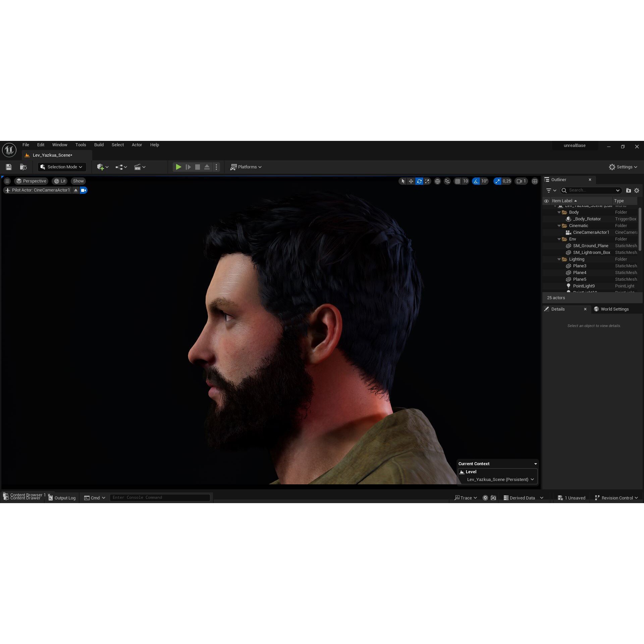Choose the Select objects arrow tool
The image size is (644, 644).
point(403,181)
